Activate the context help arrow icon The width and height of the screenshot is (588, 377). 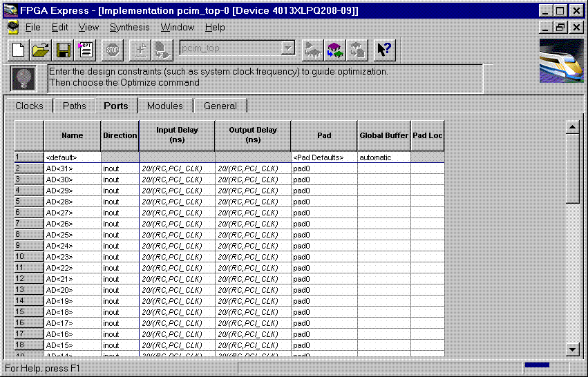384,50
